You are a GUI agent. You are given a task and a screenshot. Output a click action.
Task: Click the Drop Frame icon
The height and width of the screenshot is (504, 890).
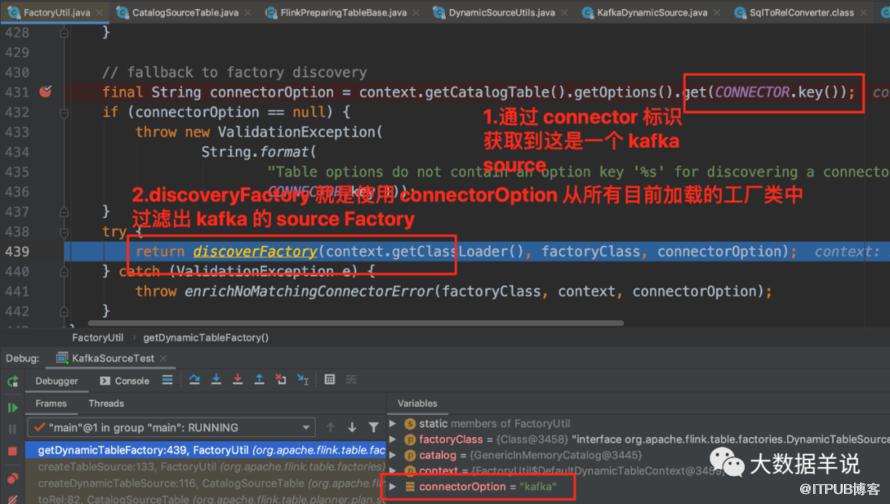tap(281, 380)
